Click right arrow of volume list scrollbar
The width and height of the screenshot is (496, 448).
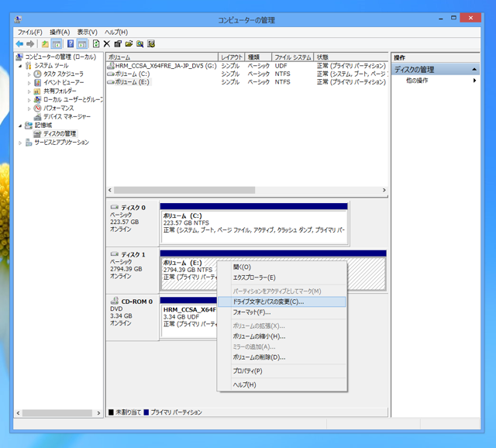(x=384, y=190)
